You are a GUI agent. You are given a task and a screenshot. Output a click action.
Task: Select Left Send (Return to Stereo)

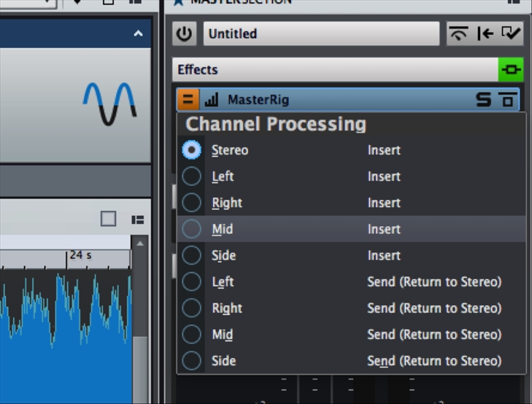[351, 281]
